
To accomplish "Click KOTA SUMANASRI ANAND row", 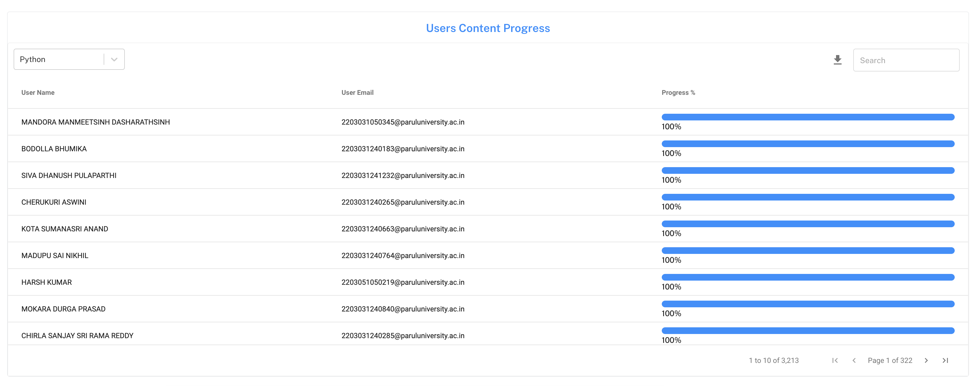I will pyautogui.click(x=65, y=229).
